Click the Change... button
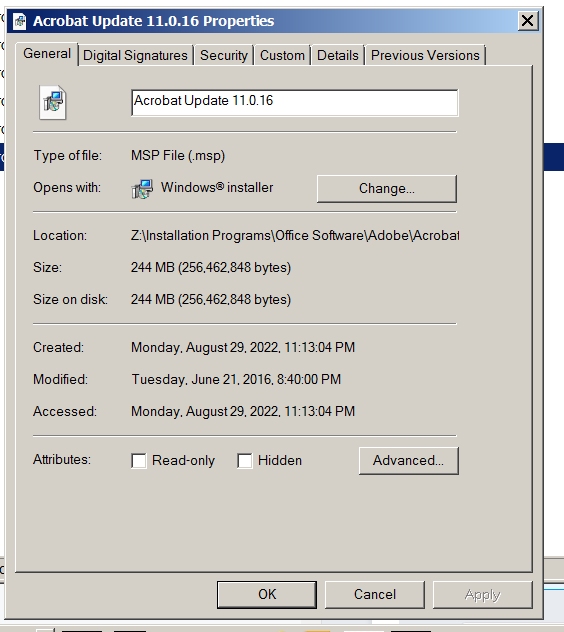 click(x=387, y=189)
